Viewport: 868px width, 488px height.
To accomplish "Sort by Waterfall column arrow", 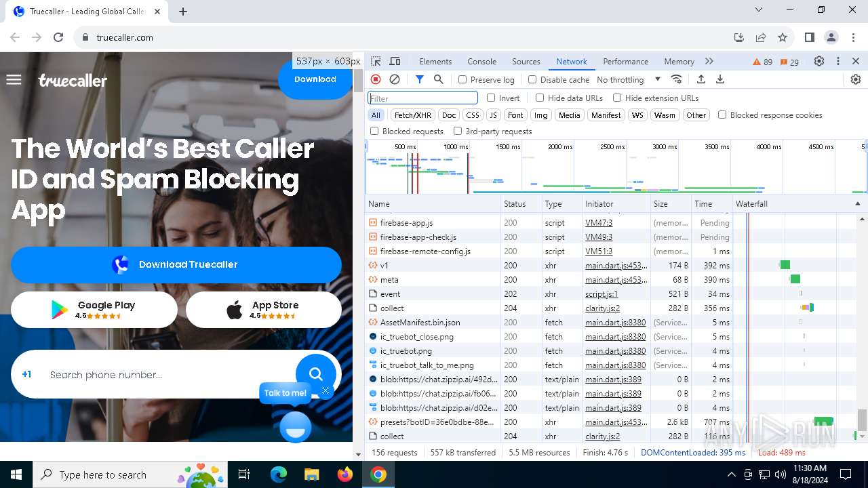I will 857,203.
